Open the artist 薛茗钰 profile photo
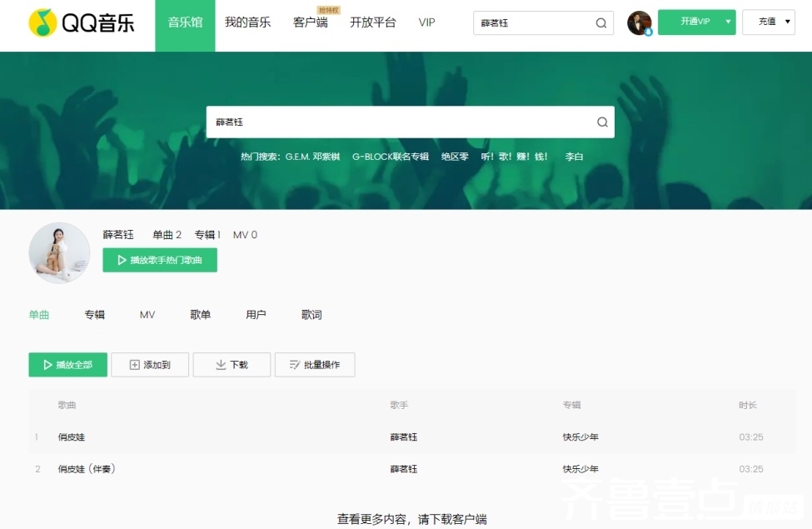 (x=59, y=253)
